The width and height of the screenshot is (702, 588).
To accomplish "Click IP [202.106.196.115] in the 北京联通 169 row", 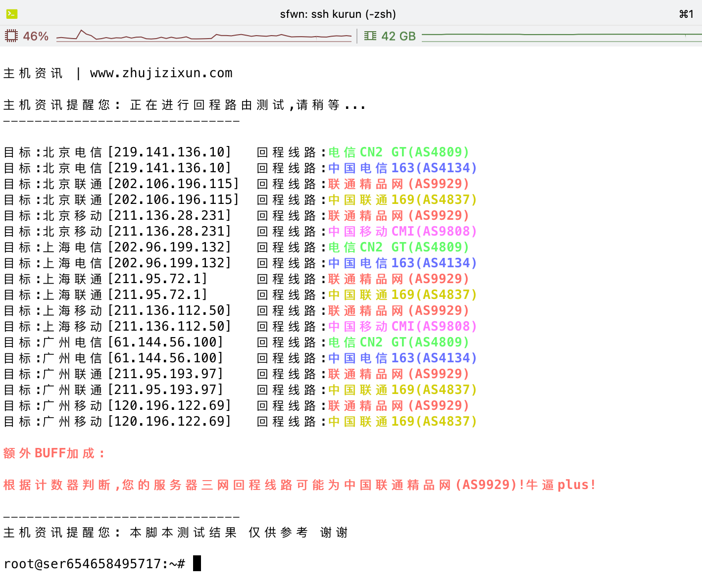I will tap(173, 199).
